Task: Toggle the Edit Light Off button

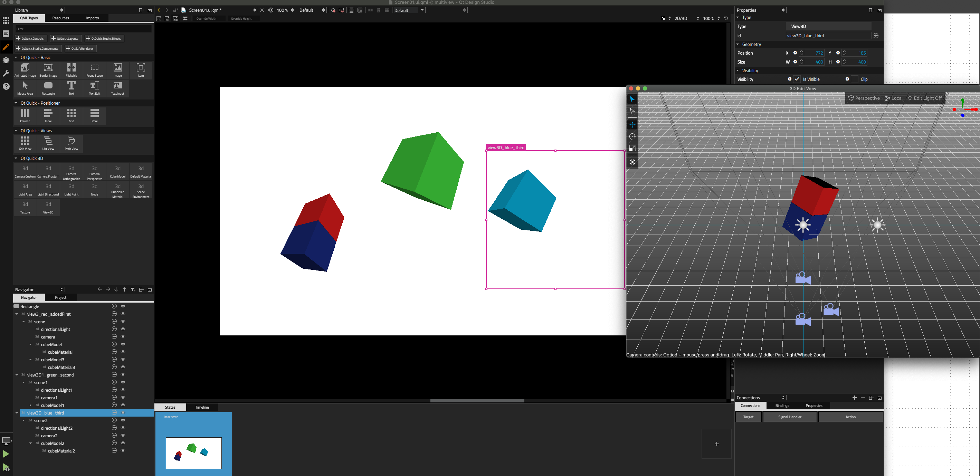Action: (x=924, y=98)
